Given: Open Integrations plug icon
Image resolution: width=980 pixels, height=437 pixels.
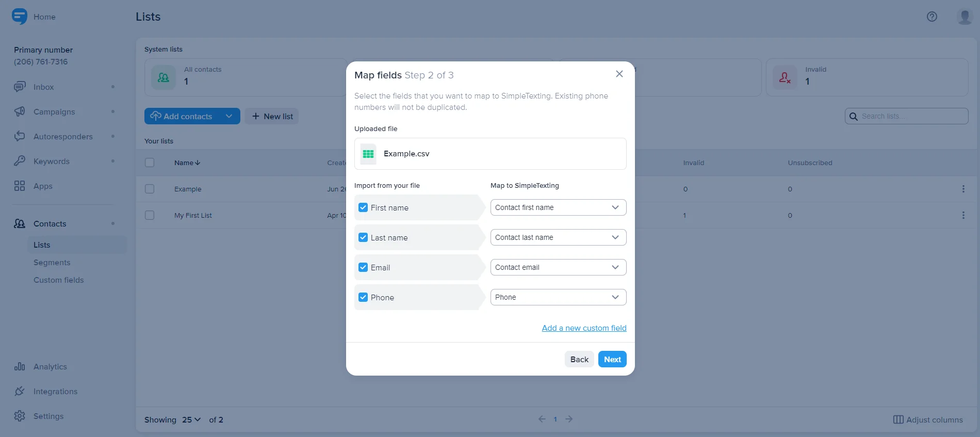Looking at the screenshot, I should pos(20,391).
